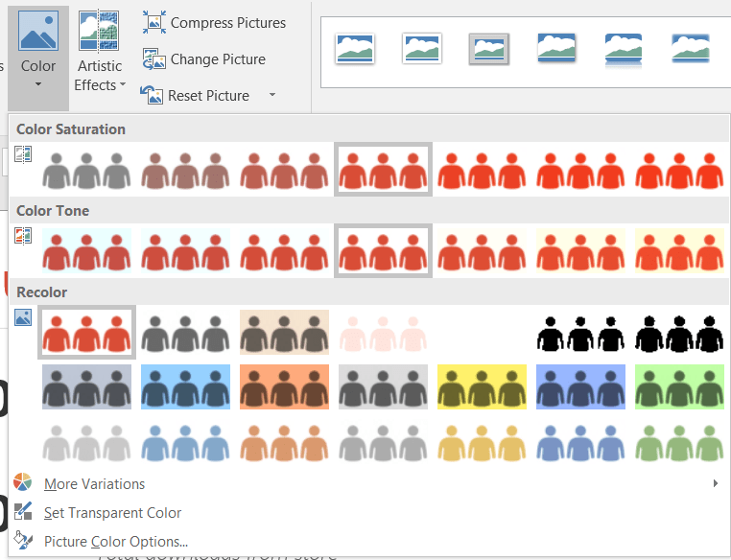The width and height of the screenshot is (731, 560).
Task: Choose the washout faded recolor option
Action: point(383,332)
